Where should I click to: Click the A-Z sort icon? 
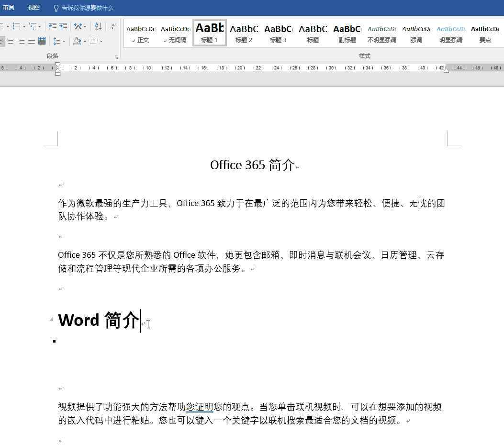click(x=98, y=26)
